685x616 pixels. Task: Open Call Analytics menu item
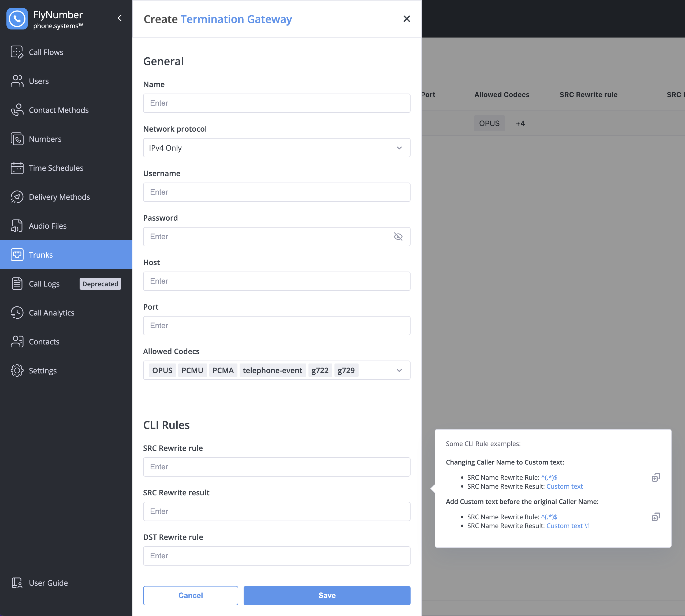tap(66, 313)
